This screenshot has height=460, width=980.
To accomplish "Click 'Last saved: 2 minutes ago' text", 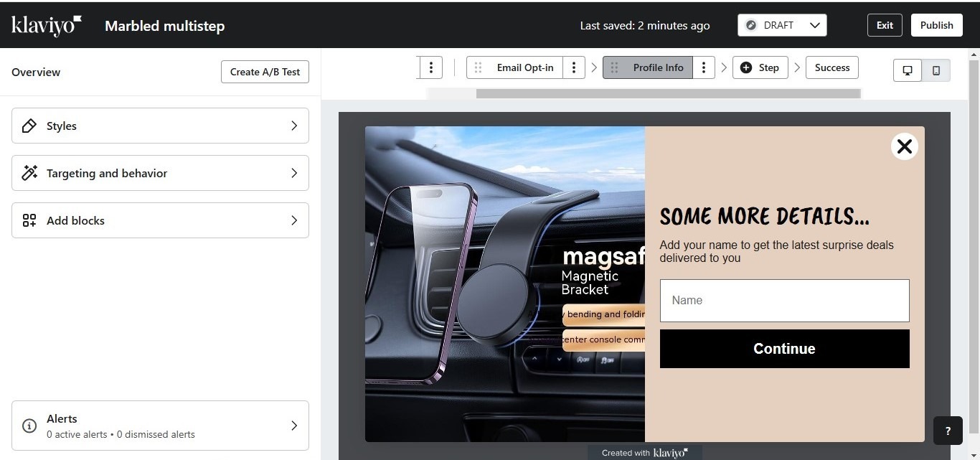I will 645,25.
